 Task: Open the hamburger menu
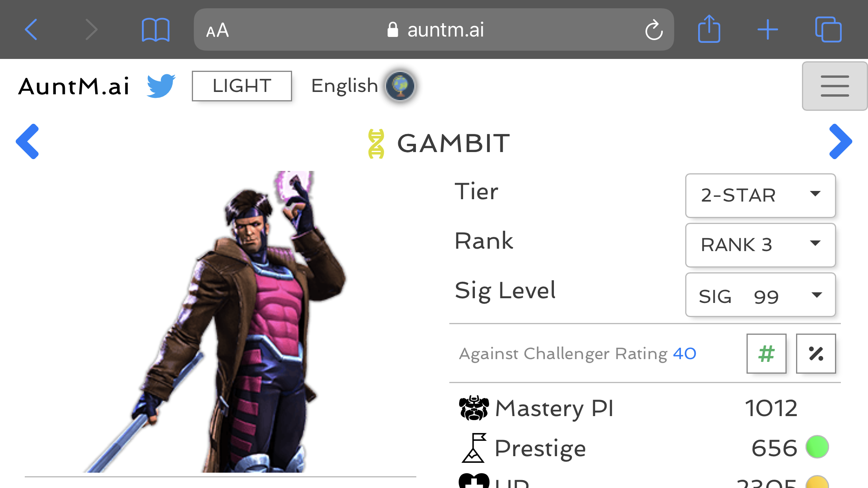835,86
